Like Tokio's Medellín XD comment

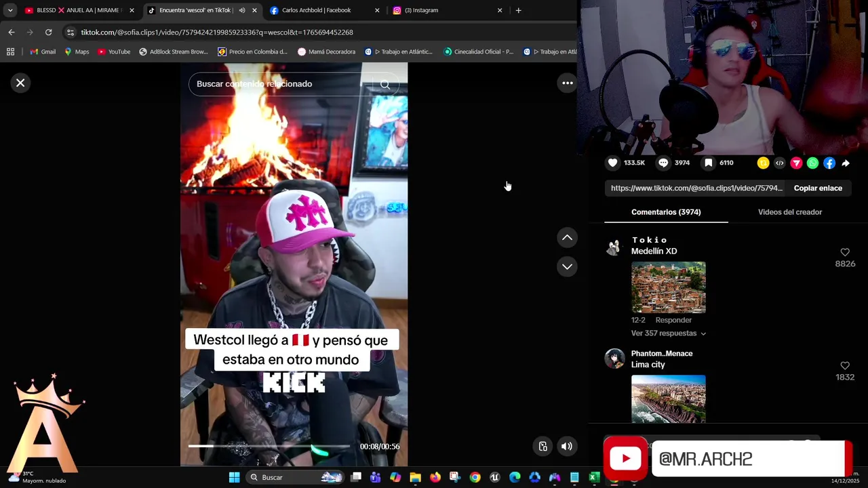tap(845, 252)
